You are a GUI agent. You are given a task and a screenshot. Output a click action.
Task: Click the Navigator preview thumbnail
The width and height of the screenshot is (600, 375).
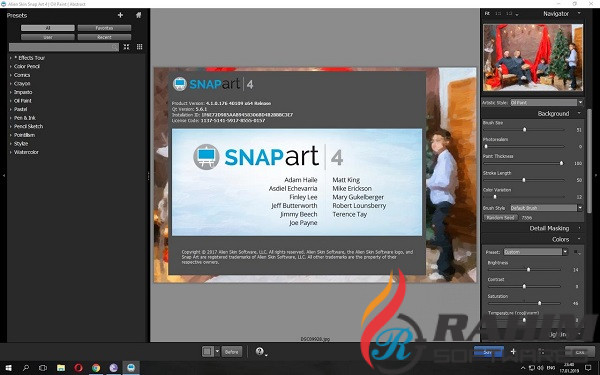point(533,57)
